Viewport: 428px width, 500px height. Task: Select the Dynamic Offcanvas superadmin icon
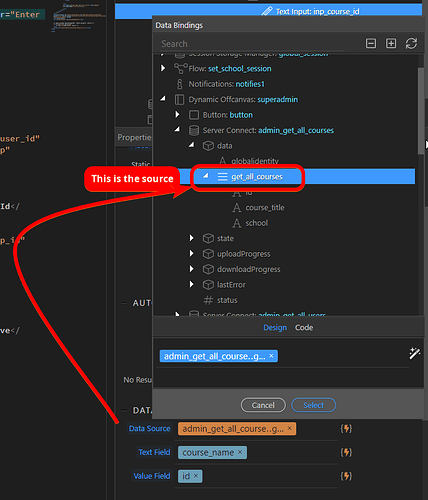coord(179,99)
